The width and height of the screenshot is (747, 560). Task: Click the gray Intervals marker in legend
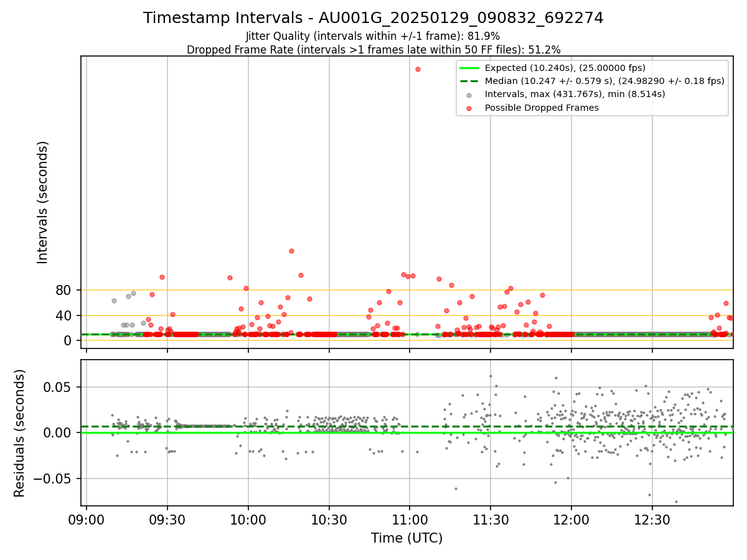tap(469, 95)
